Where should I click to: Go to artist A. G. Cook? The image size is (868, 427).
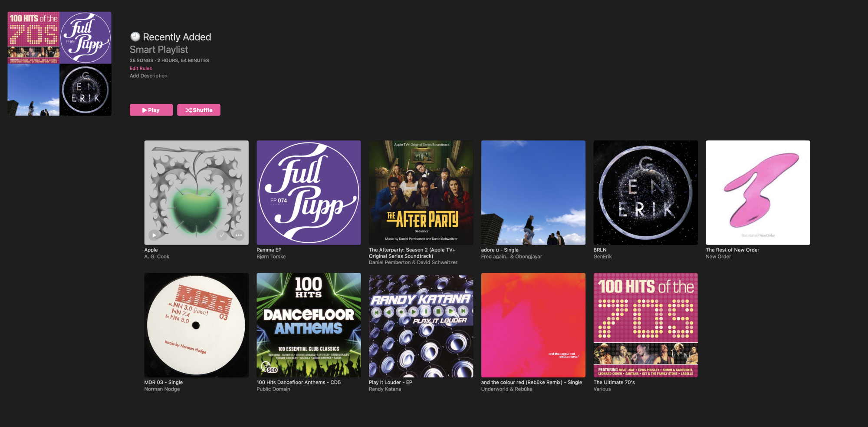pyautogui.click(x=157, y=257)
